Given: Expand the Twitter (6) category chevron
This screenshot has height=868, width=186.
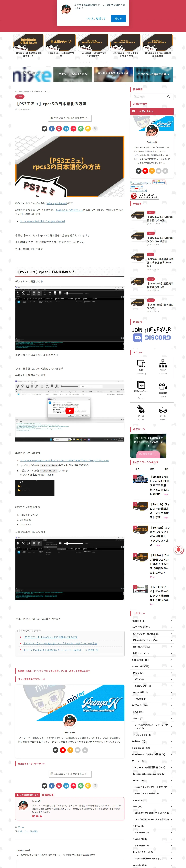Looking at the screenshot, I should tap(171, 741).
